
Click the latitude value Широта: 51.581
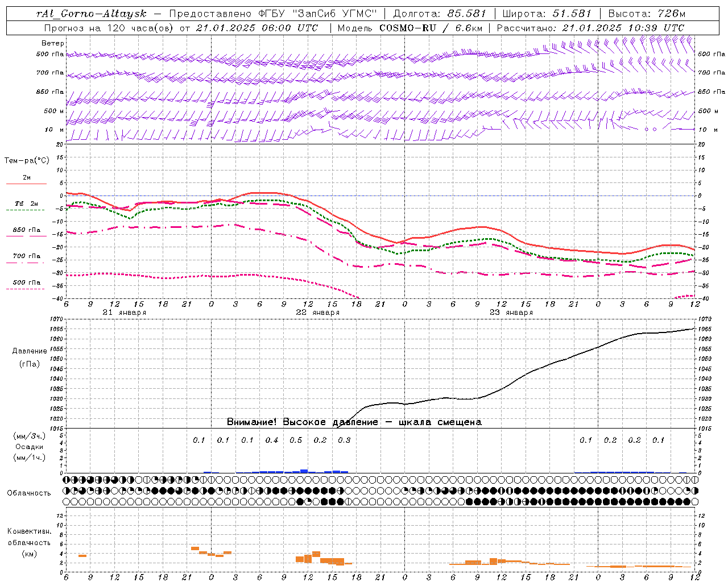coord(547,14)
